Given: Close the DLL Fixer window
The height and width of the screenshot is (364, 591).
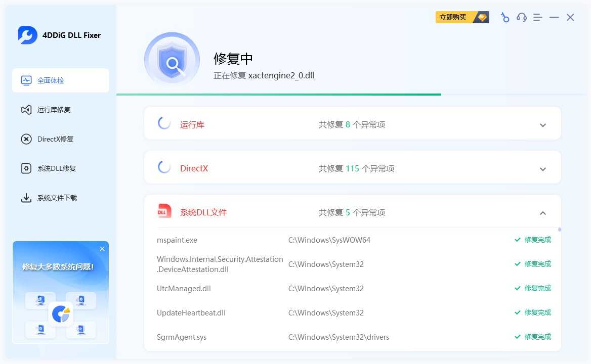Looking at the screenshot, I should 570,17.
